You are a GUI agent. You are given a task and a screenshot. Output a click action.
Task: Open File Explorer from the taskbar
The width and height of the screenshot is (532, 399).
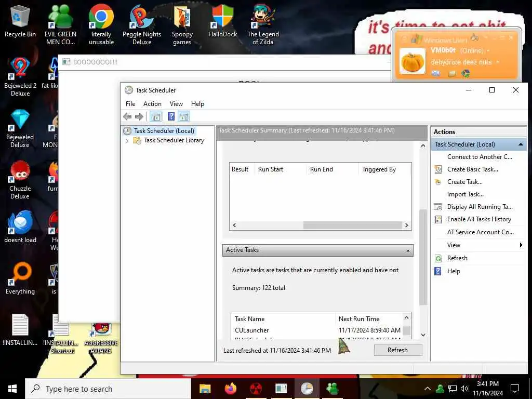[x=205, y=389]
